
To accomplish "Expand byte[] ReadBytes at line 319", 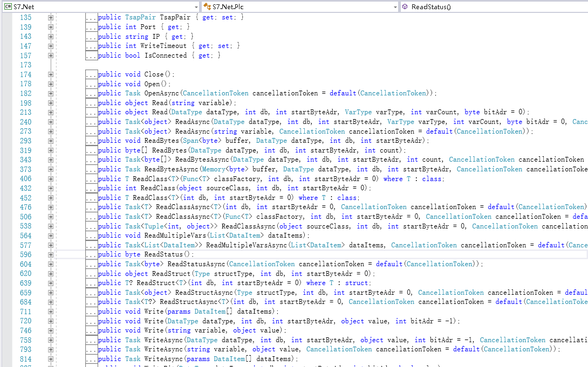I will point(51,150).
